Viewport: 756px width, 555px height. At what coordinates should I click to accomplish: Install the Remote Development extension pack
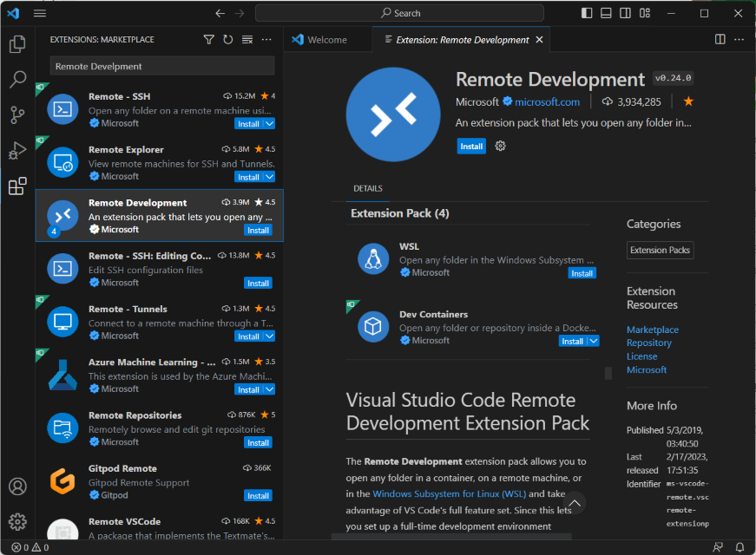click(x=471, y=146)
